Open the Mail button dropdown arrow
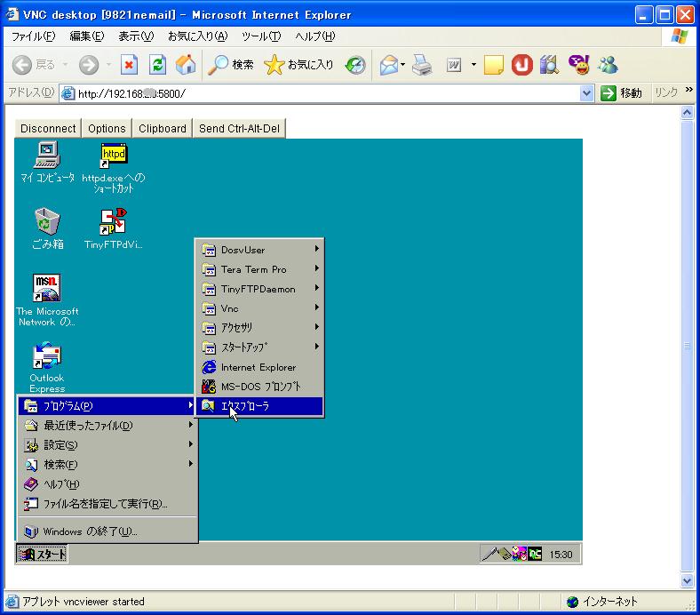 402,65
